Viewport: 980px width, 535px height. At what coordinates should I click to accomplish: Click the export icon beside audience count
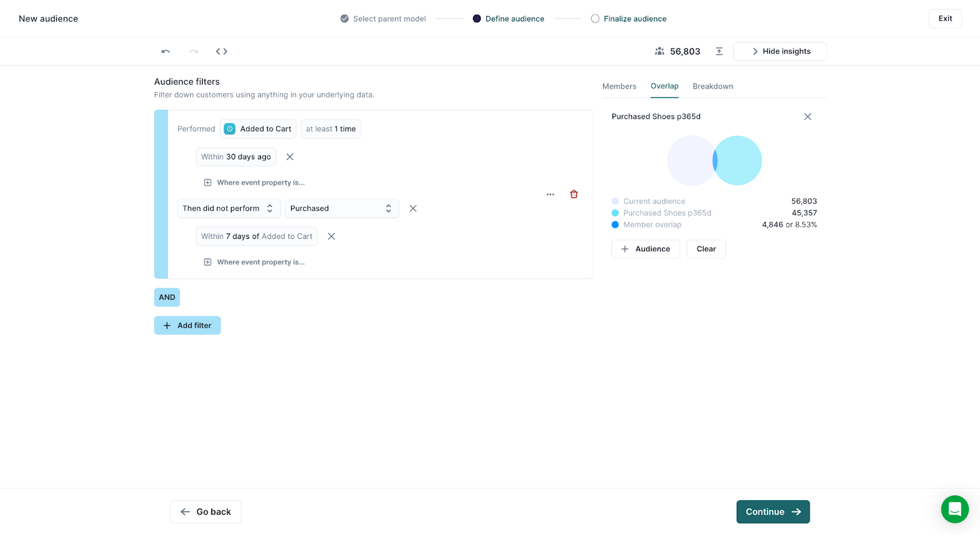tap(719, 51)
